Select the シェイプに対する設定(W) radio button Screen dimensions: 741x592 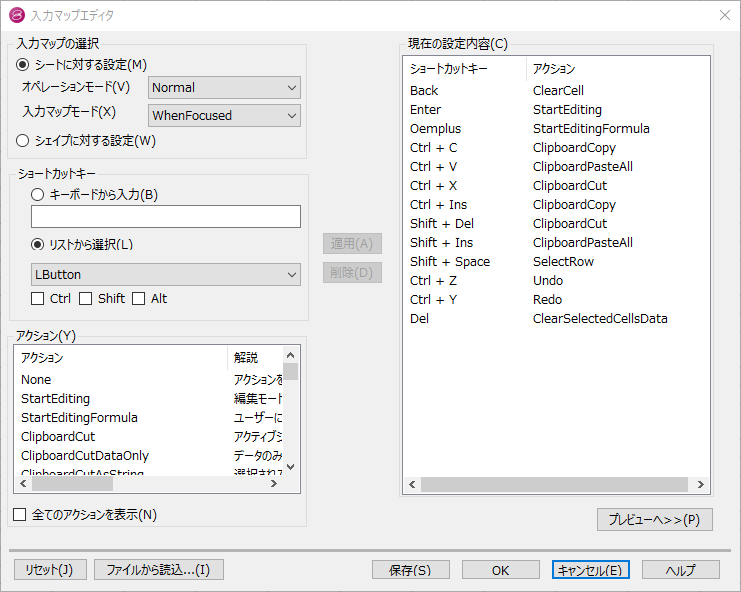[23, 141]
